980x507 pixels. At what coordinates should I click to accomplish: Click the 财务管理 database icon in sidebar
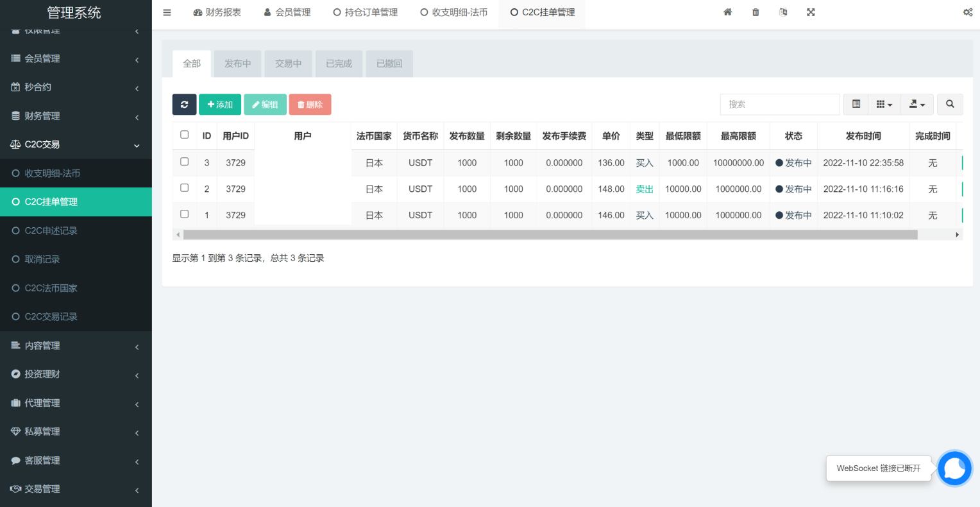16,116
